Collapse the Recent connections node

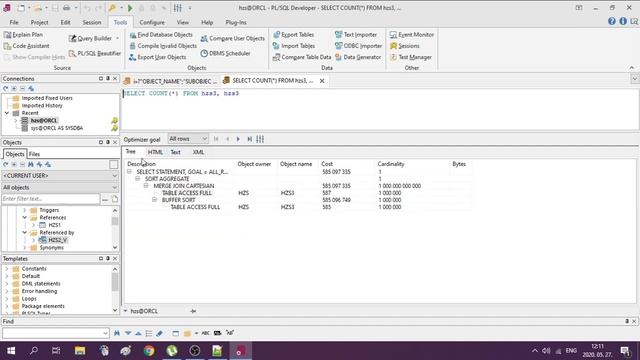[7, 113]
